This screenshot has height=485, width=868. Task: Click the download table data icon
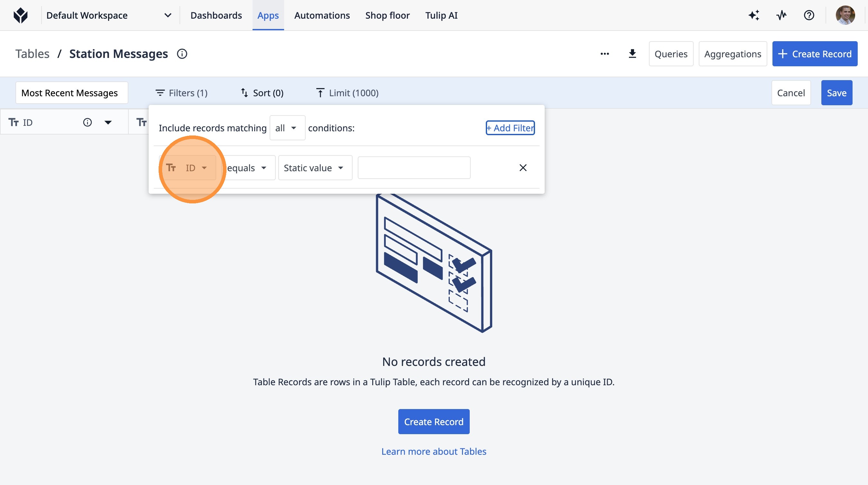point(632,54)
